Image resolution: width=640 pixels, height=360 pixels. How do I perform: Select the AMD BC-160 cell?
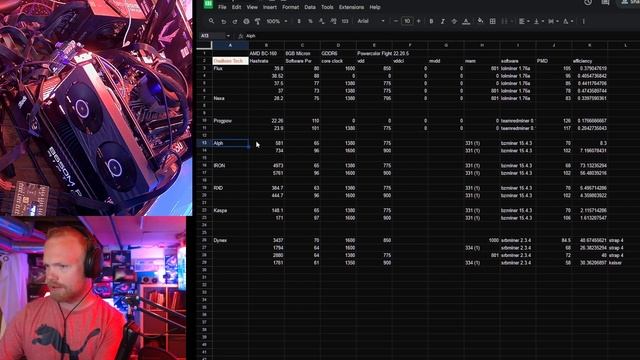pos(267,53)
